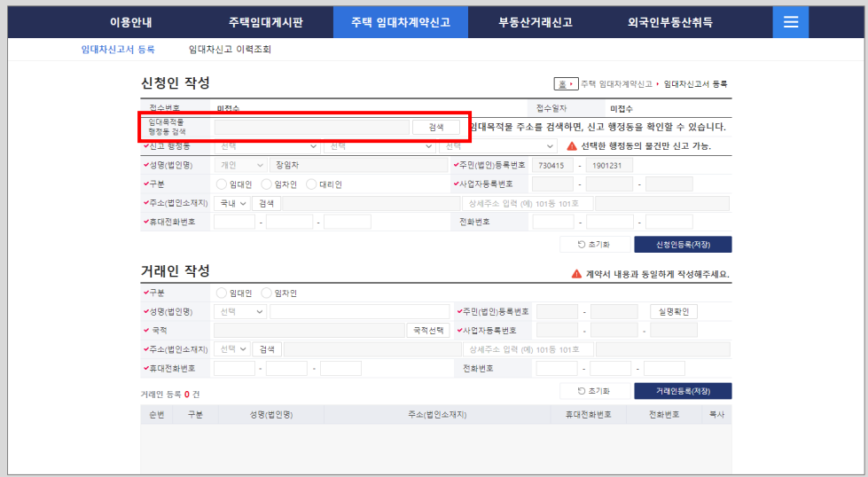Expand the first 신고 행정동 dropdown
This screenshot has height=477, width=868.
click(x=267, y=146)
